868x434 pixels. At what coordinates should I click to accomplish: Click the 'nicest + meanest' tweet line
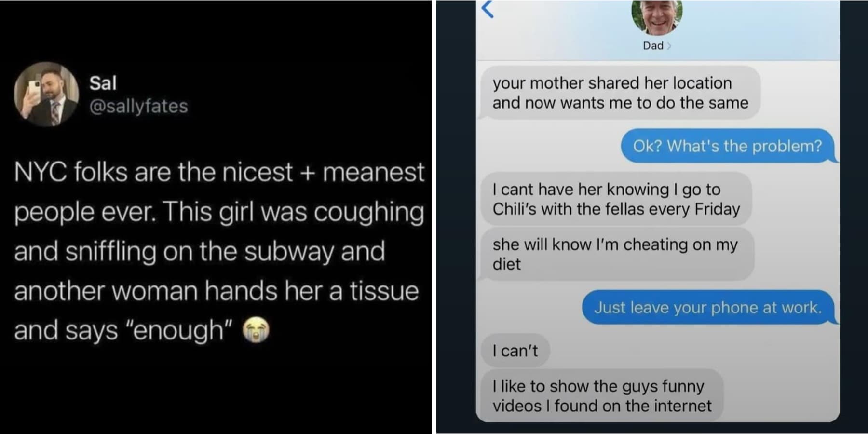pos(219,172)
